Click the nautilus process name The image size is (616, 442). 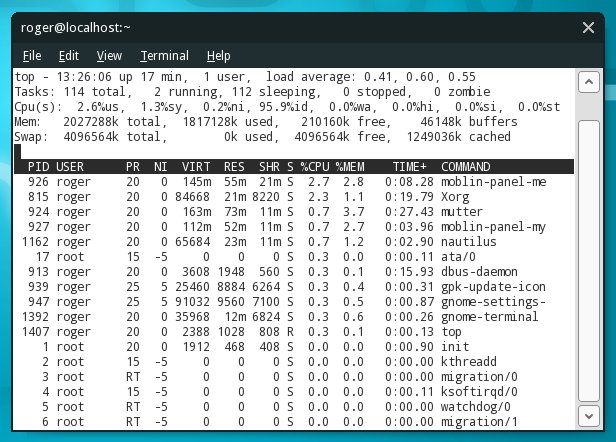469,242
